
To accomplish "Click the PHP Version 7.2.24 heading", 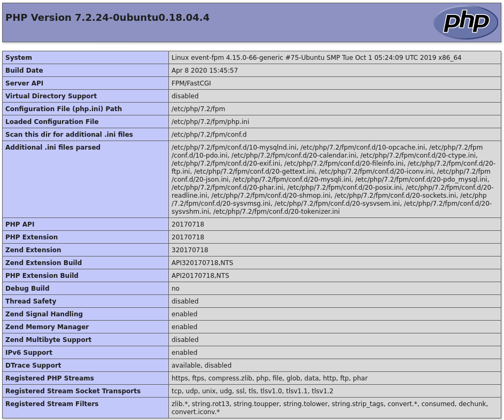I will [x=107, y=17].
